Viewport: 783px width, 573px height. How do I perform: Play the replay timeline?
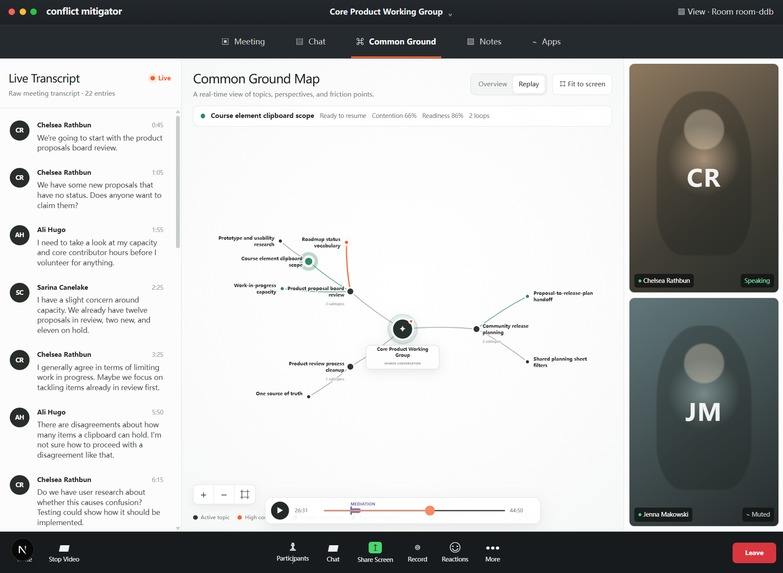[x=280, y=510]
